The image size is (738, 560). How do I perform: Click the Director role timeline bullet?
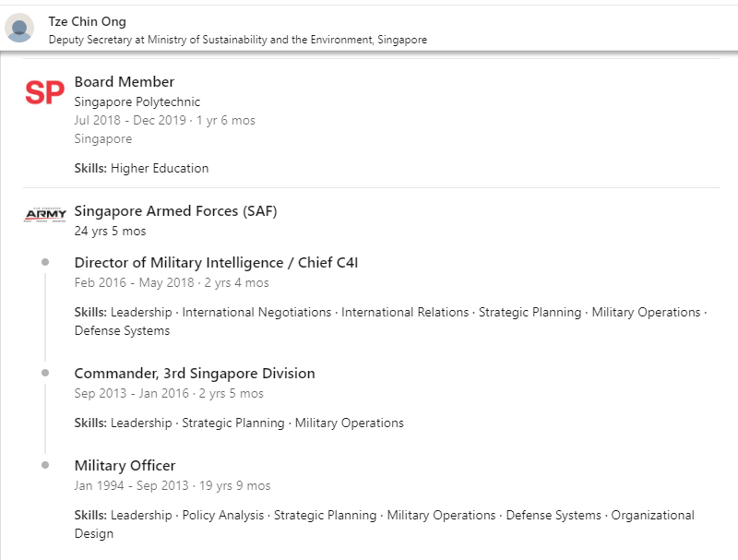[45, 263]
